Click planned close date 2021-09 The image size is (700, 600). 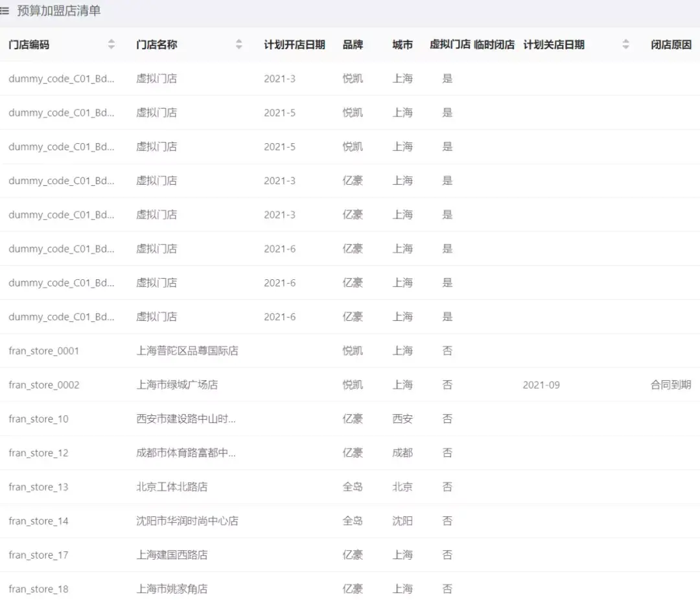(541, 385)
